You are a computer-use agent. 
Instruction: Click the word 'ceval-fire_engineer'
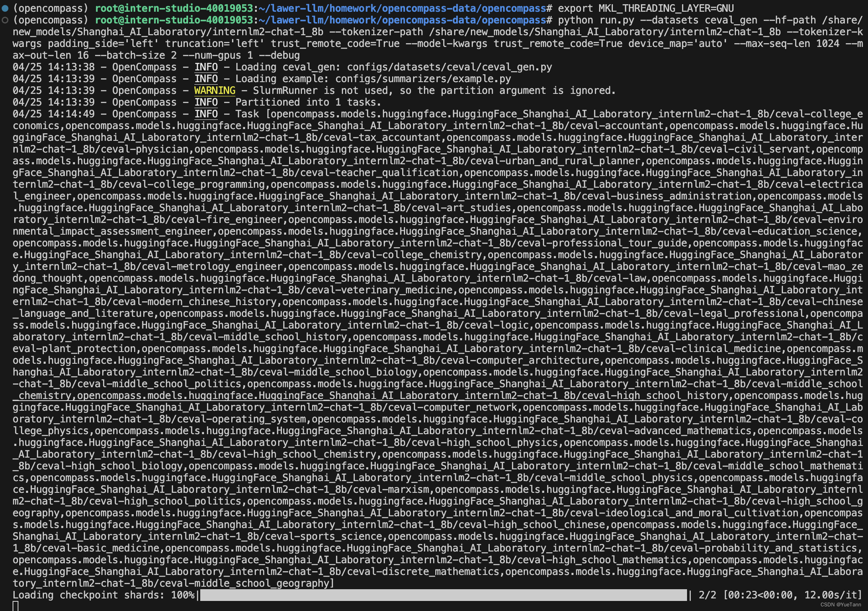click(227, 220)
